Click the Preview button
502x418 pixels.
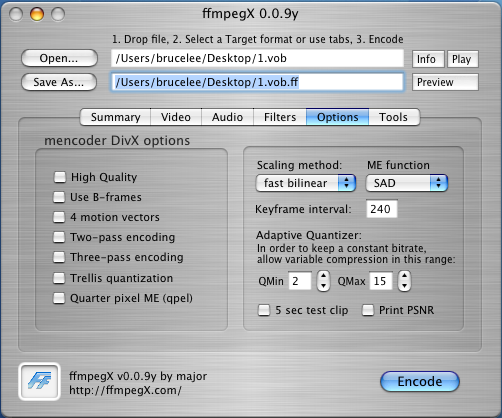pyautogui.click(x=445, y=82)
